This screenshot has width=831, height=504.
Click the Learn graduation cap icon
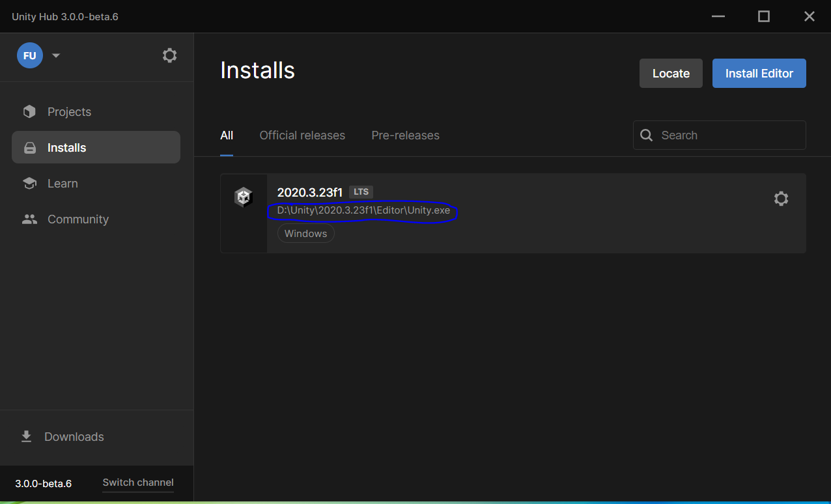click(x=29, y=184)
